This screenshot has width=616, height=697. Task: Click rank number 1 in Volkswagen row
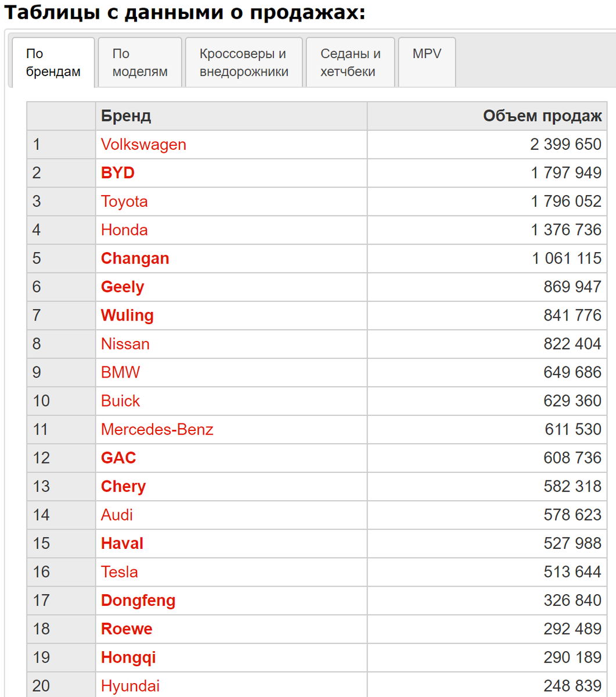click(37, 145)
